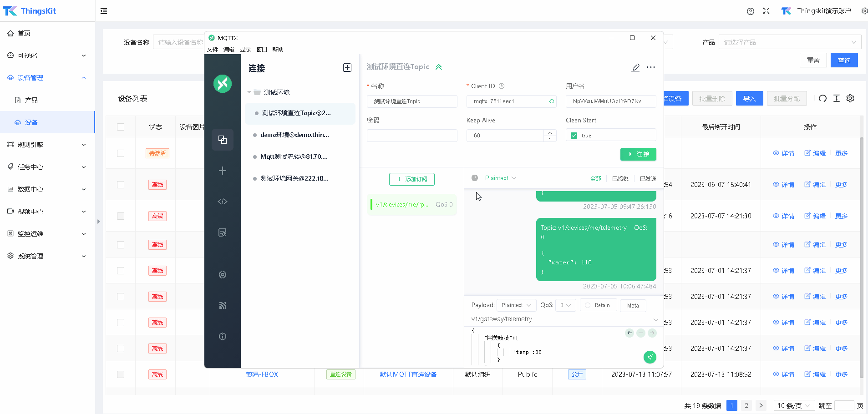Click the green 连接 connect button
This screenshot has height=414, width=868.
click(638, 154)
